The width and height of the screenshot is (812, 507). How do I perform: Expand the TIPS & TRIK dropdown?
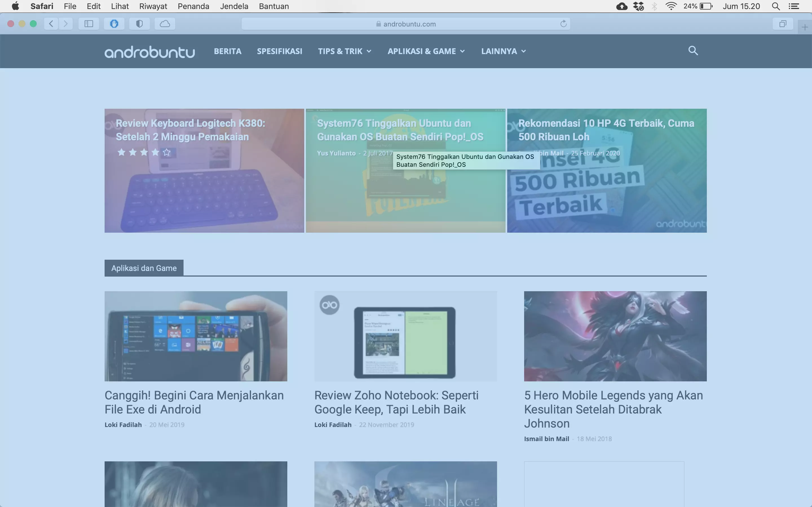click(345, 51)
